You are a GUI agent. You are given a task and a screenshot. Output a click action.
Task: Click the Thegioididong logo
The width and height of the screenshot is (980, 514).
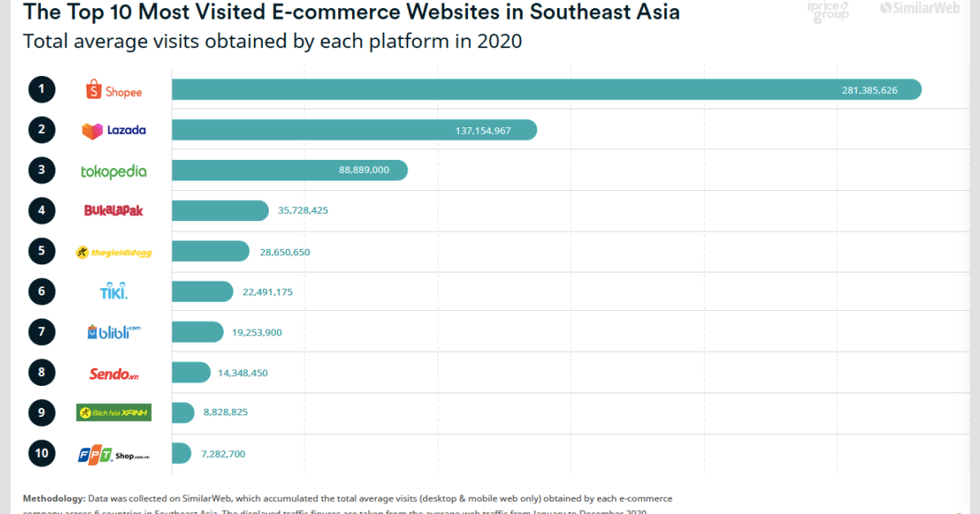[x=113, y=251]
